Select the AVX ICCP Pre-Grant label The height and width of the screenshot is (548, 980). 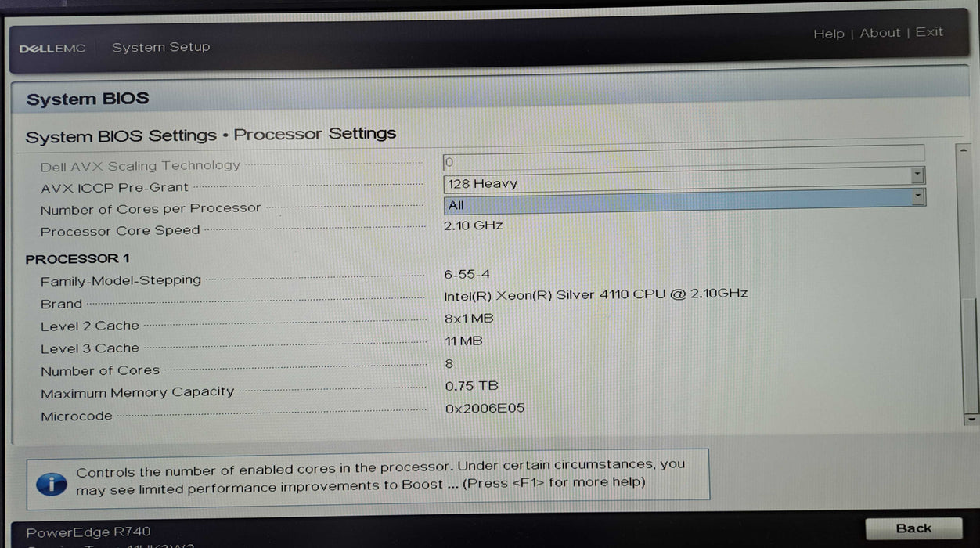pyautogui.click(x=114, y=188)
